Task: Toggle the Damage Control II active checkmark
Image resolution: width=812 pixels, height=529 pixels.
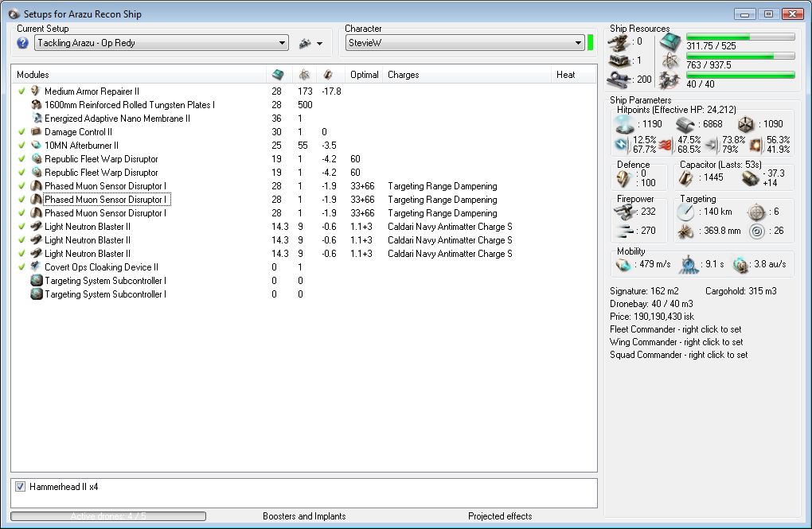Action: click(21, 131)
